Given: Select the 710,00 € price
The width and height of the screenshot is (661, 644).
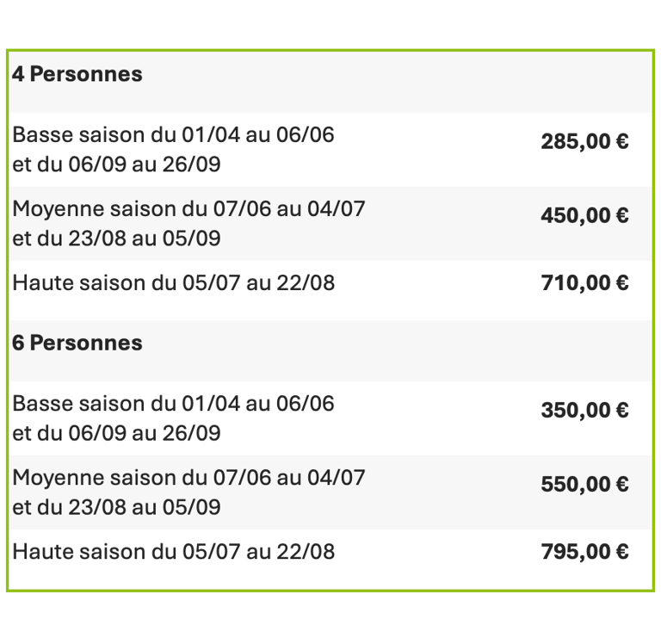Looking at the screenshot, I should pyautogui.click(x=584, y=283).
